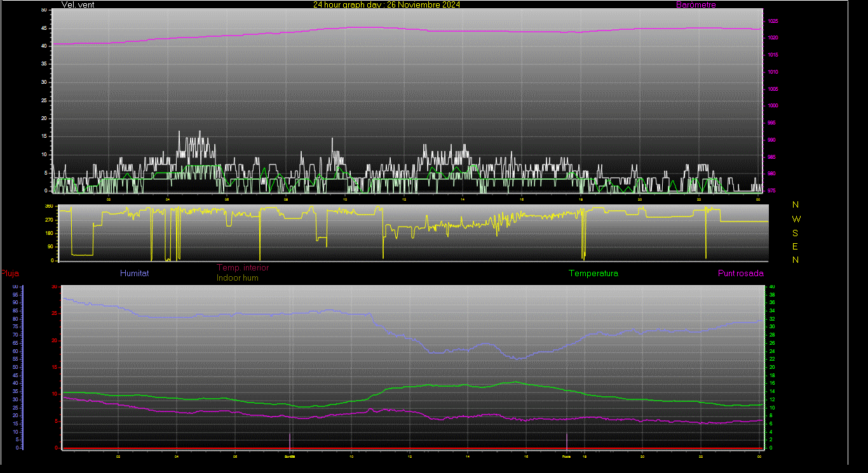This screenshot has width=868, height=473.
Task: Click the blue "Humitat" legend label
Action: coord(134,273)
